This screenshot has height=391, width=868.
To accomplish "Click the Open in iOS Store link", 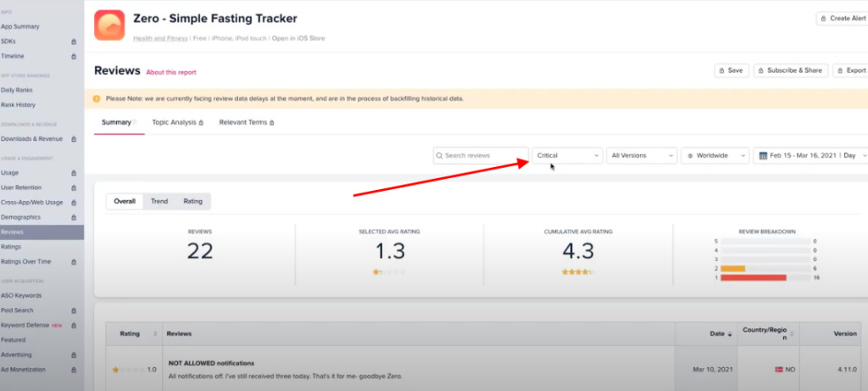I will pos(298,39).
